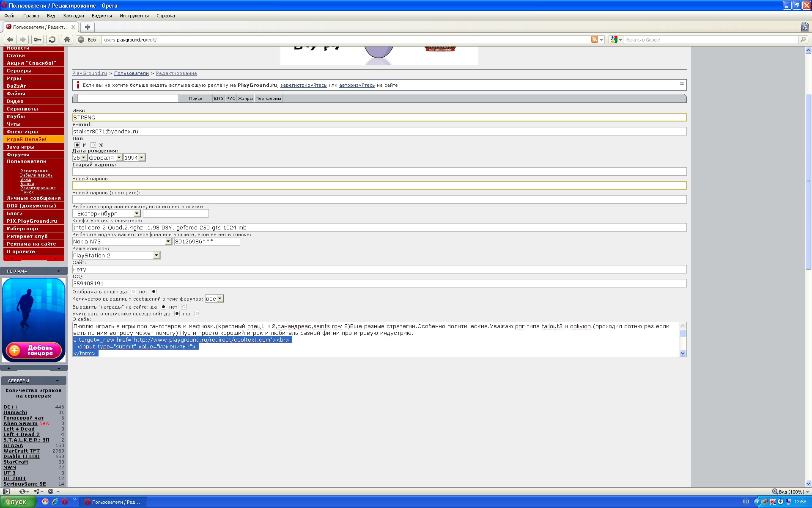The image size is (812, 508).
Task: Open the Инструменты menu
Action: pyautogui.click(x=134, y=16)
